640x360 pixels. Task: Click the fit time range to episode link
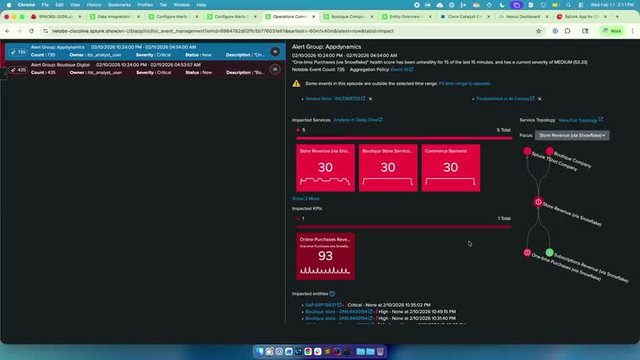(x=464, y=84)
